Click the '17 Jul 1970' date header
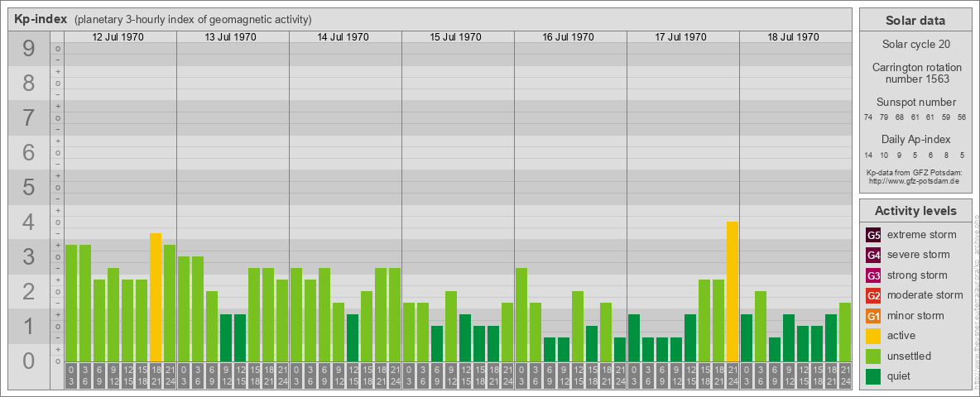The height and width of the screenshot is (397, 980). pyautogui.click(x=680, y=37)
